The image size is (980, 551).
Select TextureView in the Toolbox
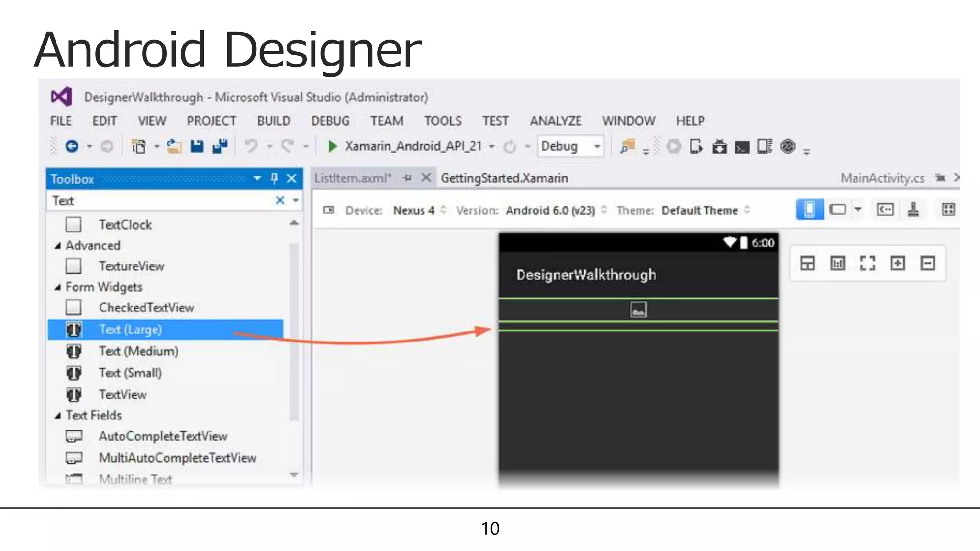pyautogui.click(x=132, y=266)
